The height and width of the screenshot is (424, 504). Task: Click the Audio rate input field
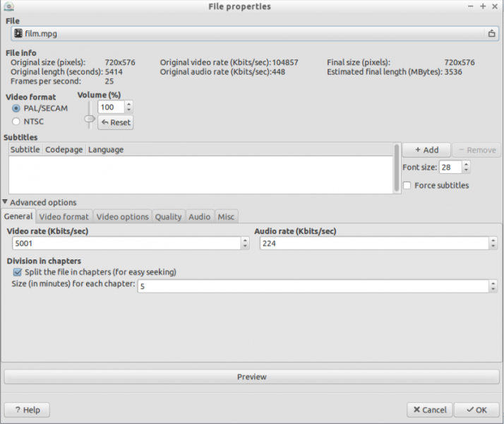tap(373, 243)
